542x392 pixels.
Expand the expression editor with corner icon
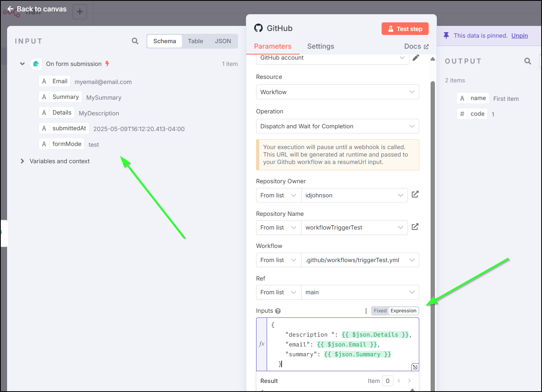(x=415, y=367)
